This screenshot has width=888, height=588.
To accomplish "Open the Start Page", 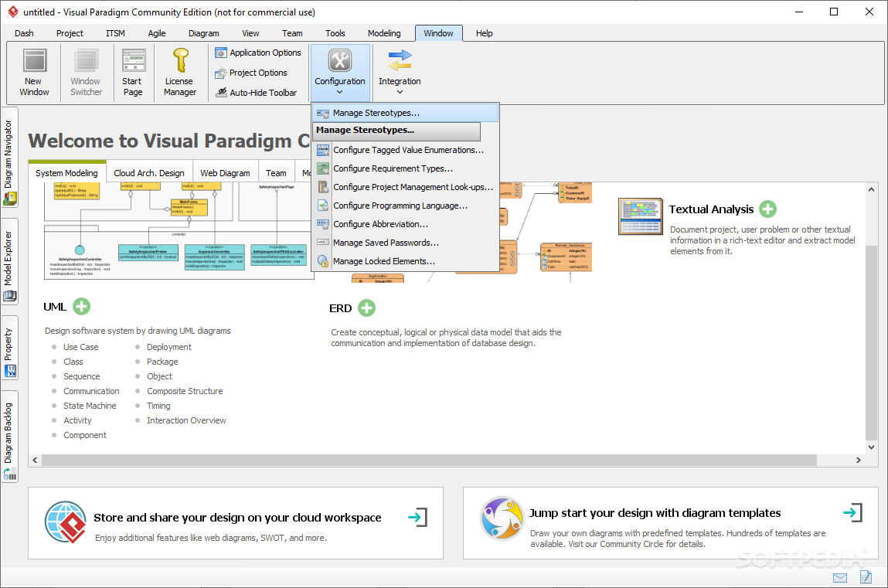I will coord(133,73).
